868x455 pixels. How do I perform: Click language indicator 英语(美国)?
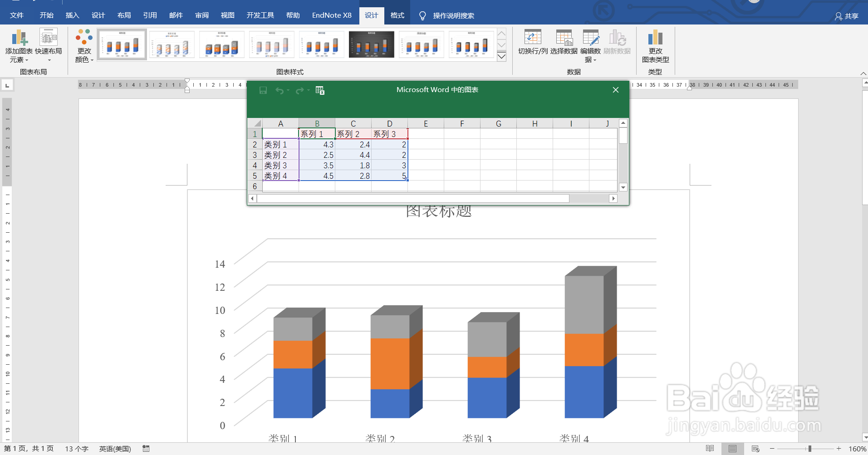(x=115, y=449)
